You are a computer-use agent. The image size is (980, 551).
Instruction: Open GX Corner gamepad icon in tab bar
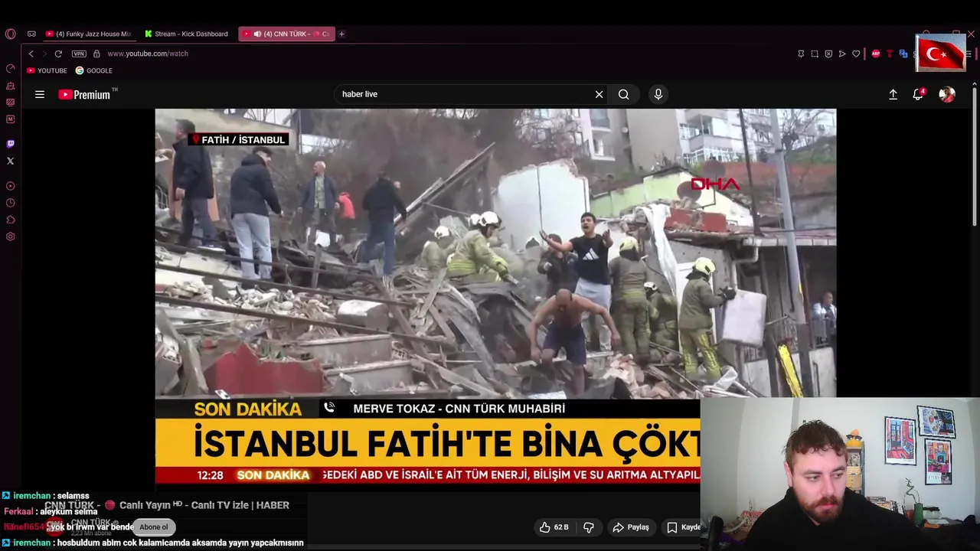(x=31, y=34)
